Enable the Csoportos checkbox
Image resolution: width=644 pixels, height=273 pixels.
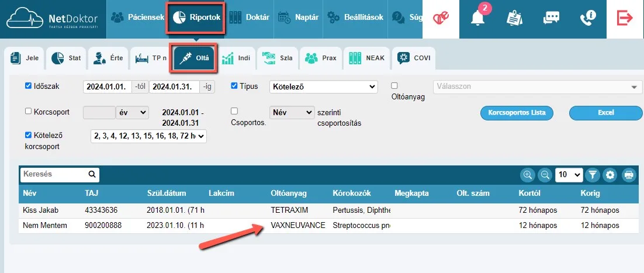click(234, 111)
